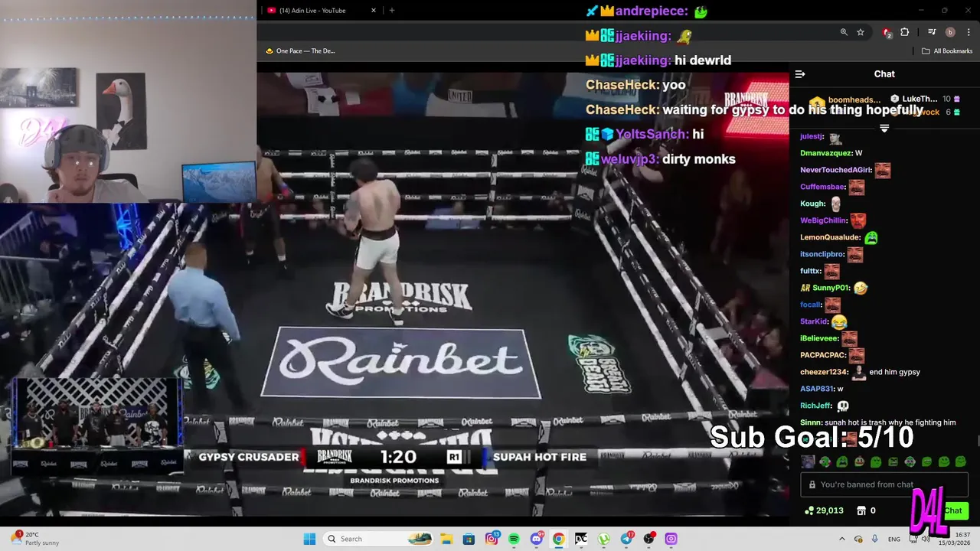Click username 'RichJeff' in chat
980x551 pixels.
coord(815,406)
